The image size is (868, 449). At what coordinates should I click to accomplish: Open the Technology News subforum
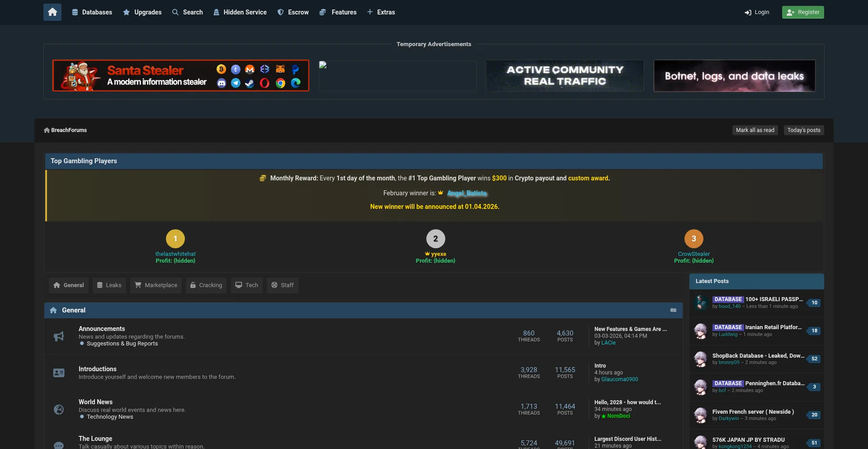coord(110,417)
